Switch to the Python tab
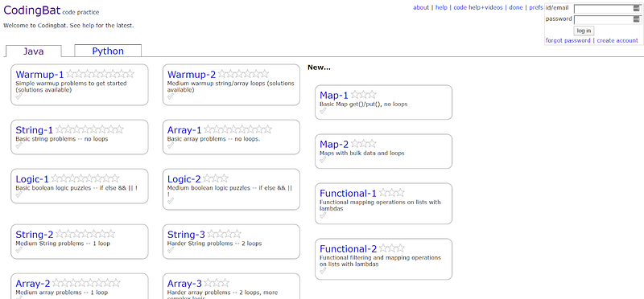The height and width of the screenshot is (299, 644). point(108,51)
